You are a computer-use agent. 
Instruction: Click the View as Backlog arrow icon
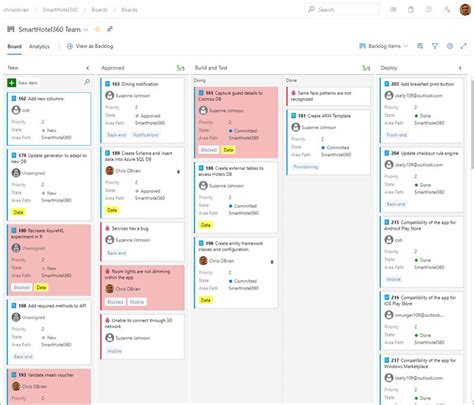[x=70, y=46]
